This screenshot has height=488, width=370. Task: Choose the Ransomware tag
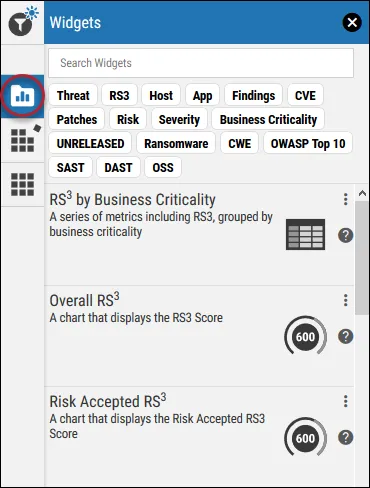pos(176,144)
